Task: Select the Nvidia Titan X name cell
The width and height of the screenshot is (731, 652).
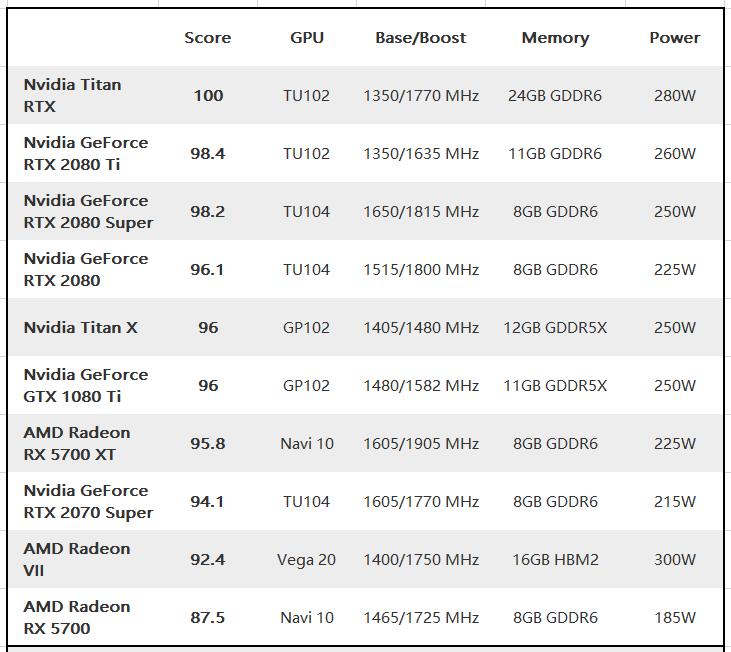Action: (80, 327)
